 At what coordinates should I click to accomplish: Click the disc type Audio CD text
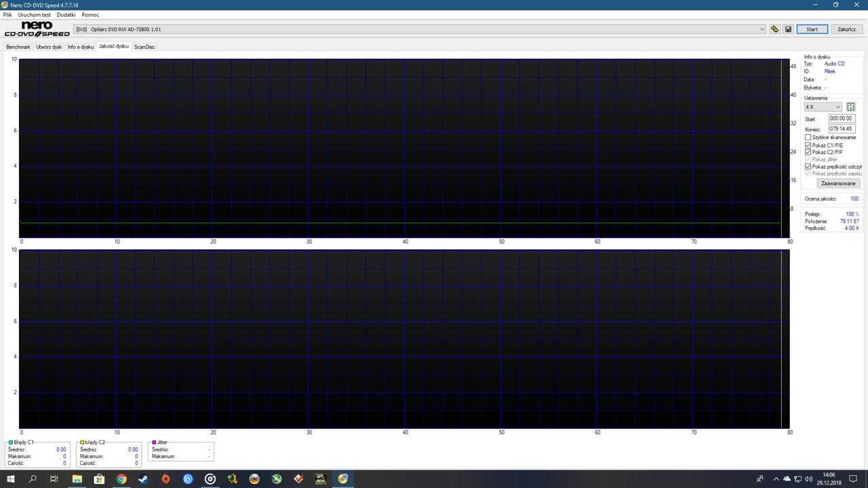[x=834, y=64]
